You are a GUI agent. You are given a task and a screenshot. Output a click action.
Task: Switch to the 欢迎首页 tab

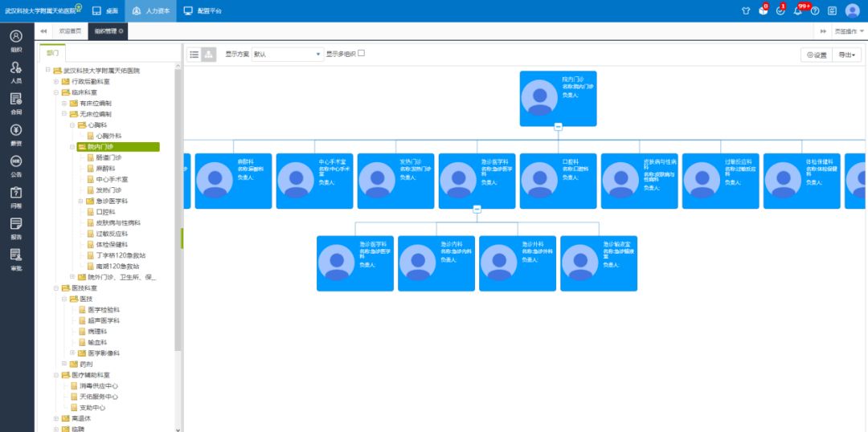point(70,31)
